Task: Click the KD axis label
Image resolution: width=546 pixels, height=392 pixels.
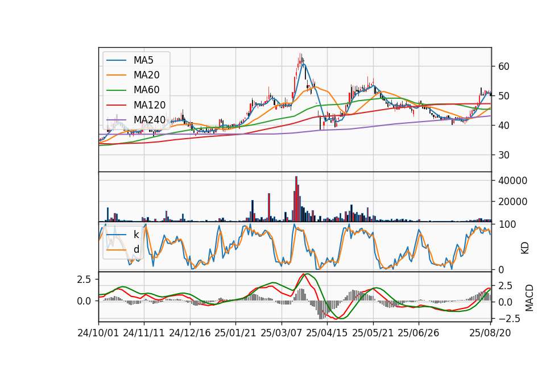Action: tap(525, 248)
